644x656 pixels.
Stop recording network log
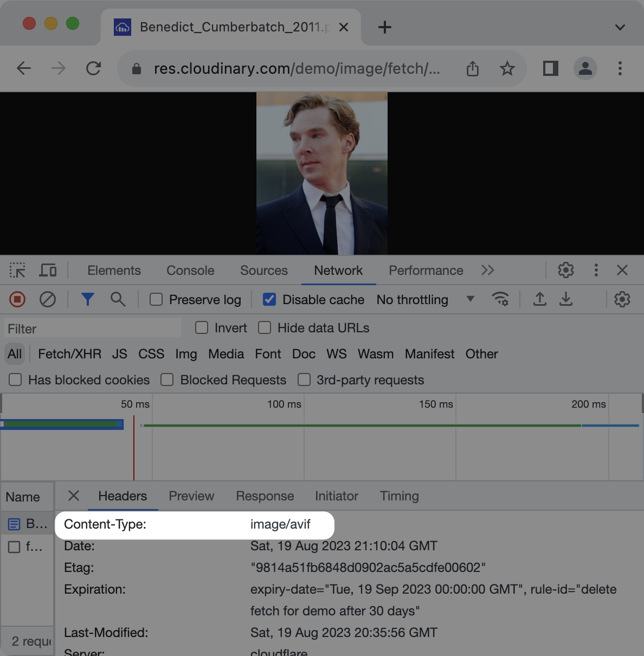[x=17, y=299]
